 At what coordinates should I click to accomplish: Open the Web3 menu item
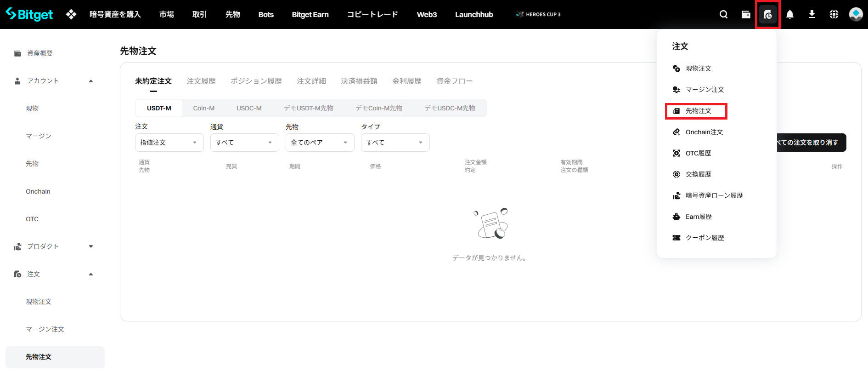click(427, 14)
